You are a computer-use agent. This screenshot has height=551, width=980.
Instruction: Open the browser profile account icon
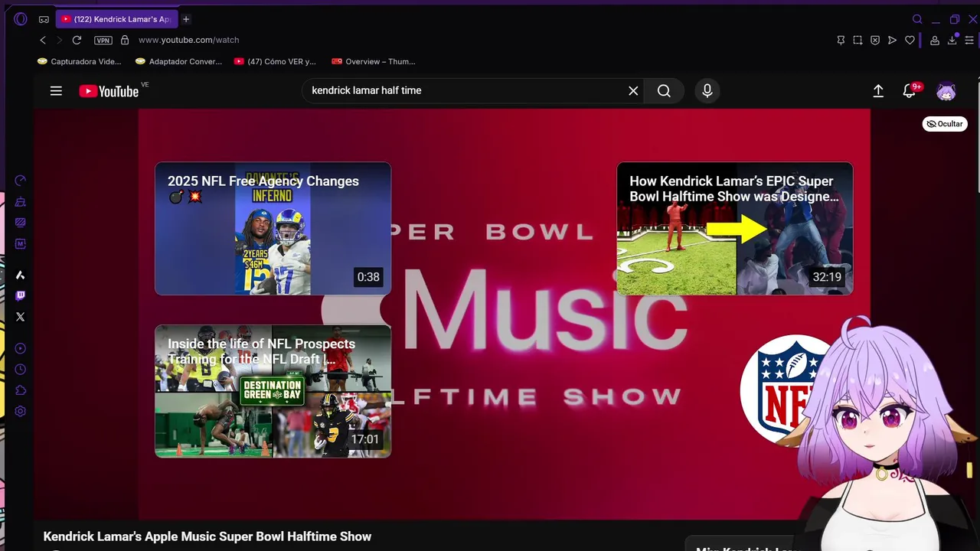pos(935,40)
